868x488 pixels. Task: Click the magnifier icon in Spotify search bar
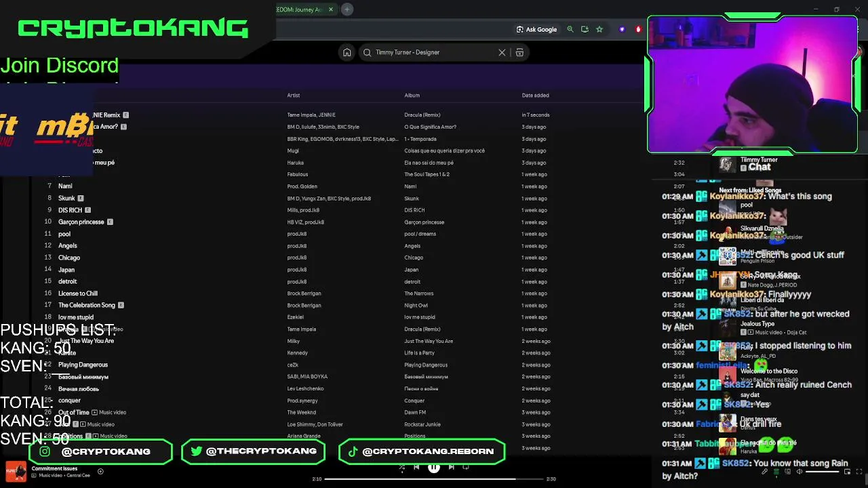tap(368, 52)
